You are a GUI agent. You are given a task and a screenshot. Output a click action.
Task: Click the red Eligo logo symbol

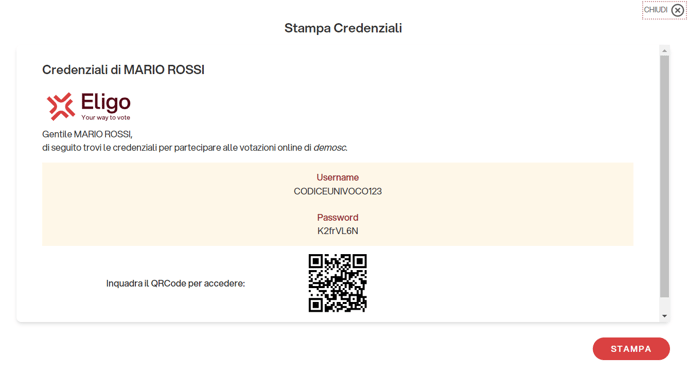point(61,106)
